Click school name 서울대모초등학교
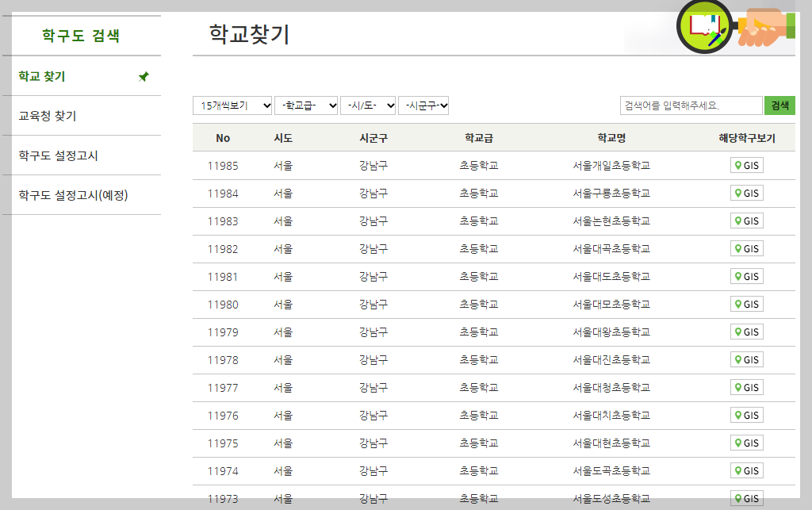This screenshot has height=510, width=812. click(611, 305)
